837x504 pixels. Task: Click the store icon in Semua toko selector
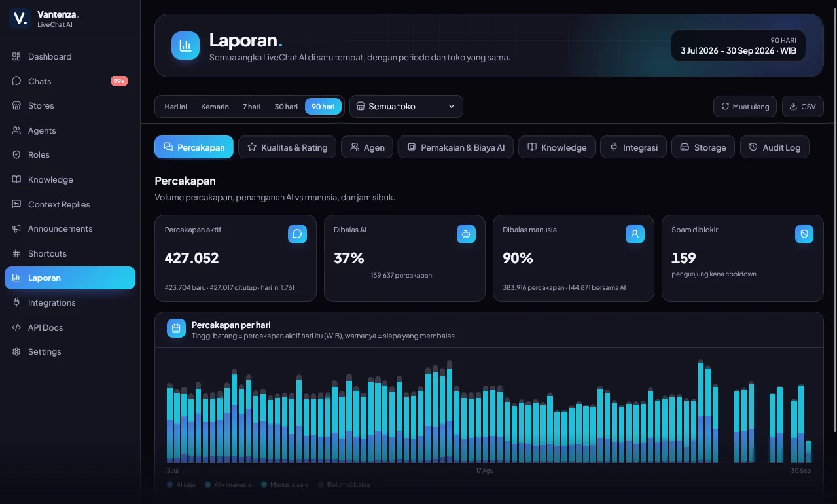[361, 106]
